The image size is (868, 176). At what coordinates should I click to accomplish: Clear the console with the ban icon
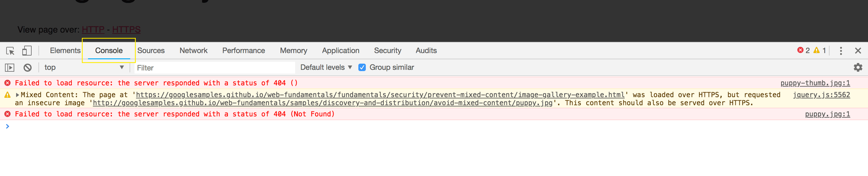click(28, 68)
